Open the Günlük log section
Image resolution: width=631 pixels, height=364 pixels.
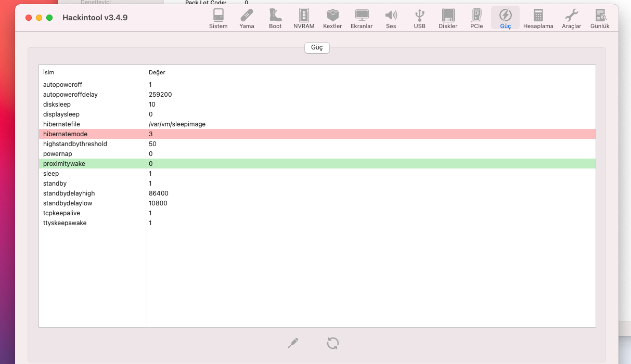tap(600, 18)
